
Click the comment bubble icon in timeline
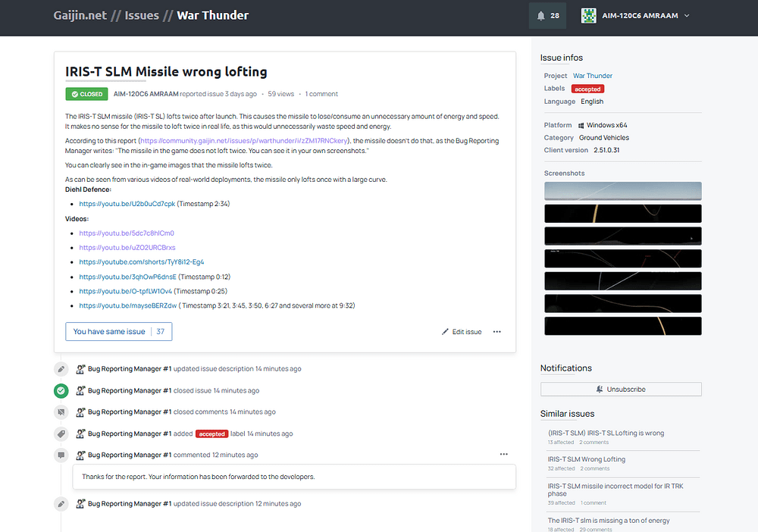pyautogui.click(x=61, y=455)
